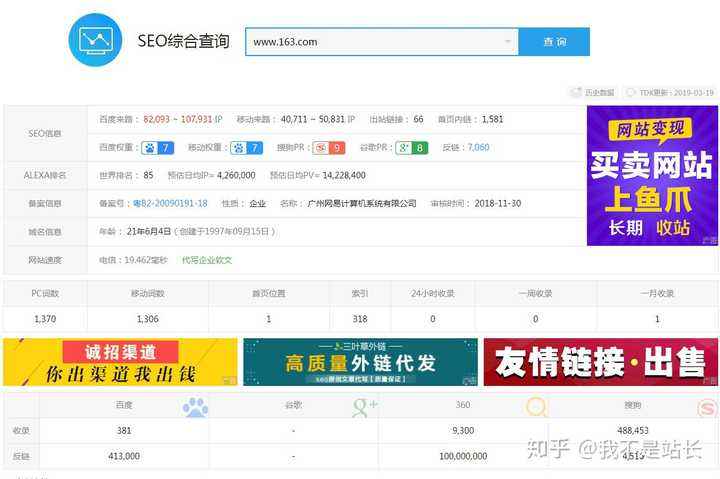This screenshot has width=720, height=479.
Task: Click the outbound links value 66
Action: (x=418, y=119)
